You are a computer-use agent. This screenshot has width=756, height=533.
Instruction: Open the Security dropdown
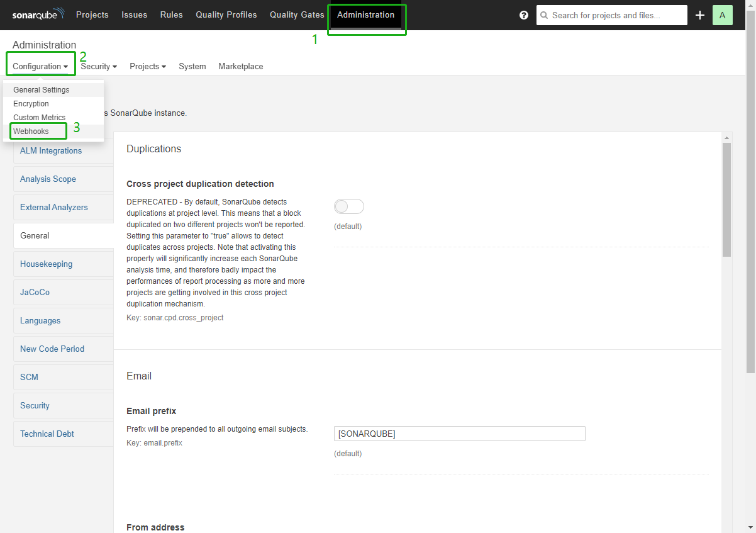[98, 66]
